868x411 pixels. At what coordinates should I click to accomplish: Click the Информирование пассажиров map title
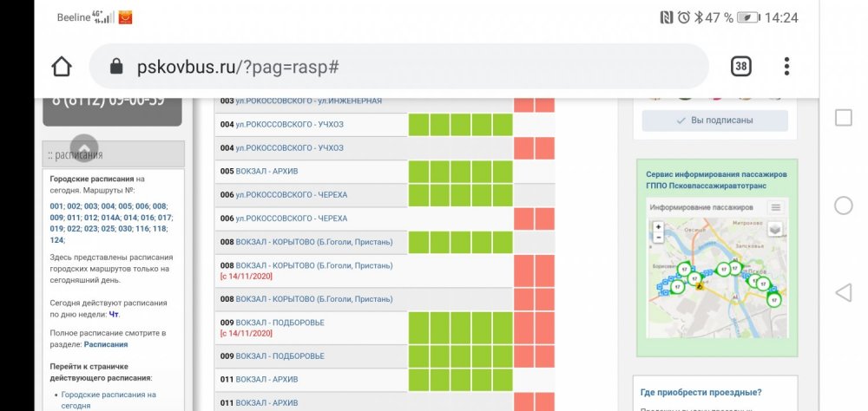point(701,207)
